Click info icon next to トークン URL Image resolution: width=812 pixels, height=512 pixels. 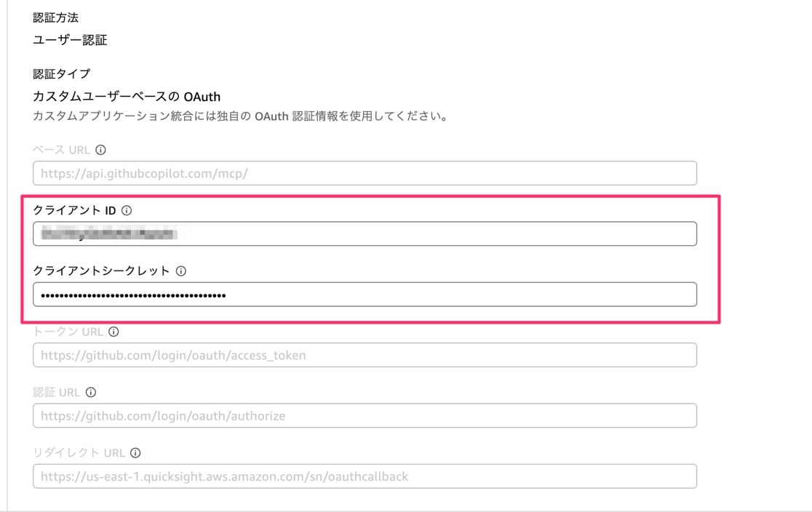[x=114, y=332]
